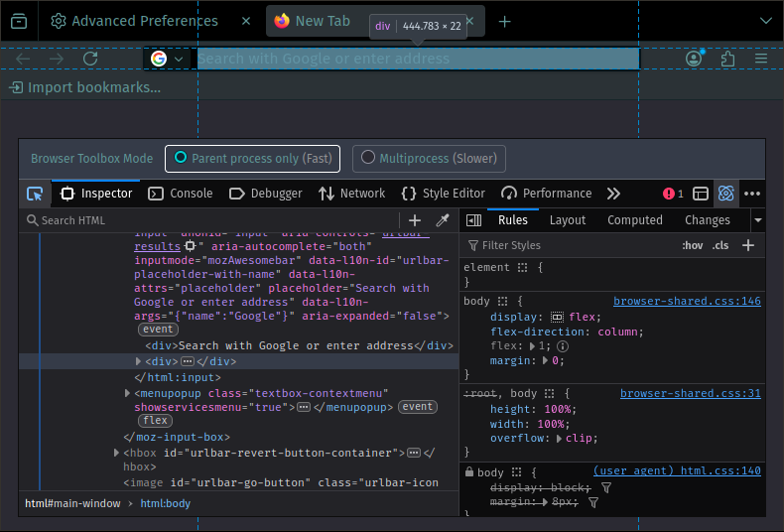Select Multiprocess (Slower) mode

tap(429, 158)
